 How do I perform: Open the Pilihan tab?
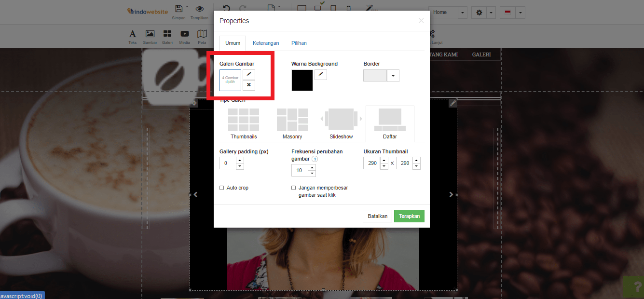click(299, 43)
